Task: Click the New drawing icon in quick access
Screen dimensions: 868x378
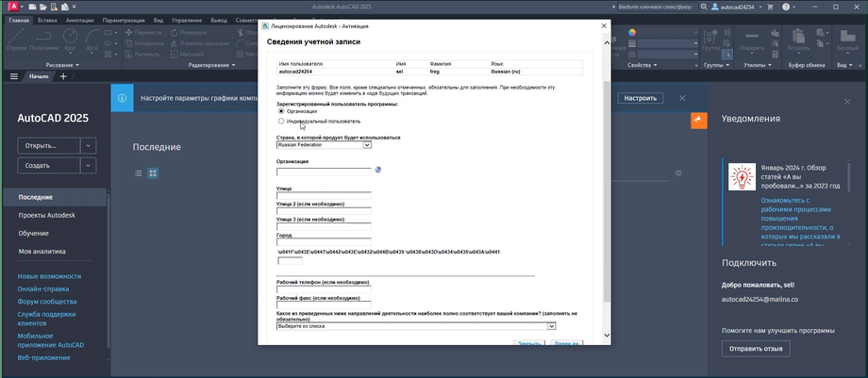Action: [x=33, y=8]
